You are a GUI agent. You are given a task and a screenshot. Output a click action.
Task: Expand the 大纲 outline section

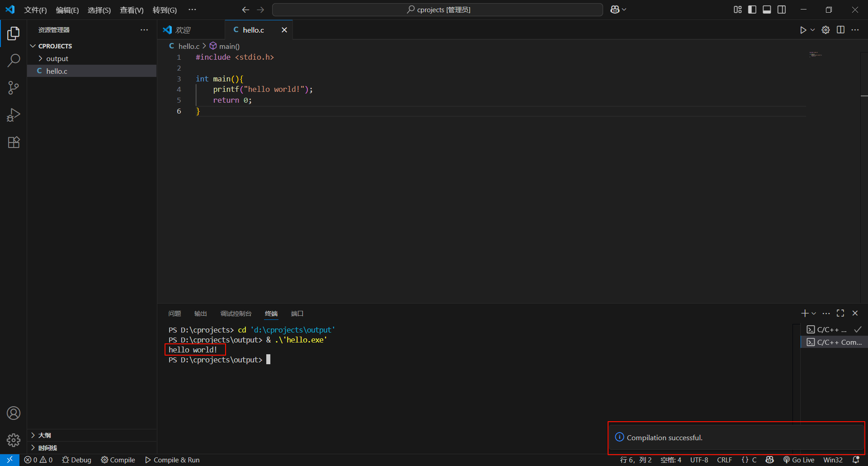point(44,435)
